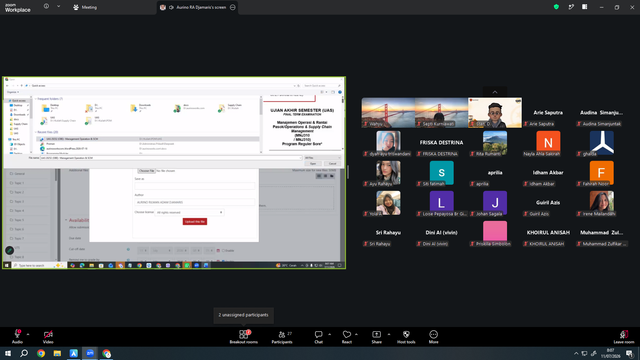This screenshot has height=360, width=640.
Task: Open the Chat panel
Action: (318, 337)
